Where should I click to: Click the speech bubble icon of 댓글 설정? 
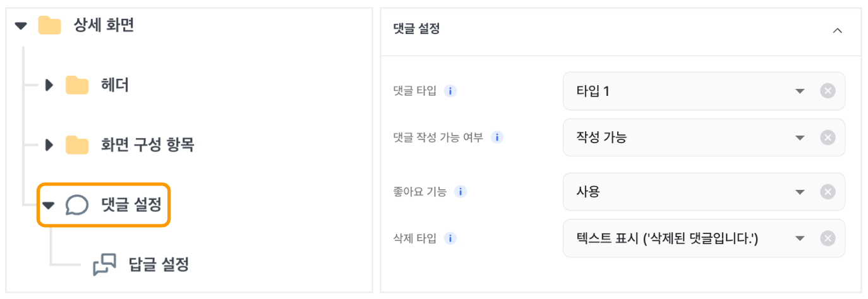click(77, 204)
